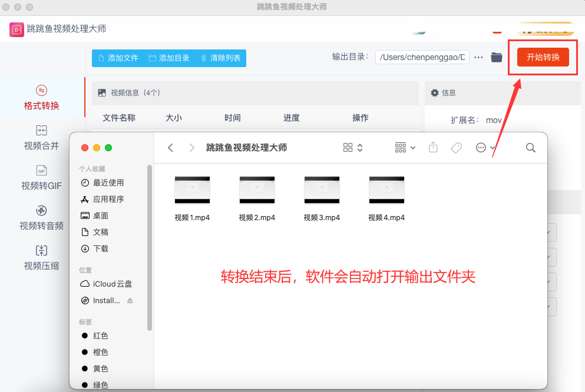Click the Finder search magnifier icon

[x=531, y=148]
